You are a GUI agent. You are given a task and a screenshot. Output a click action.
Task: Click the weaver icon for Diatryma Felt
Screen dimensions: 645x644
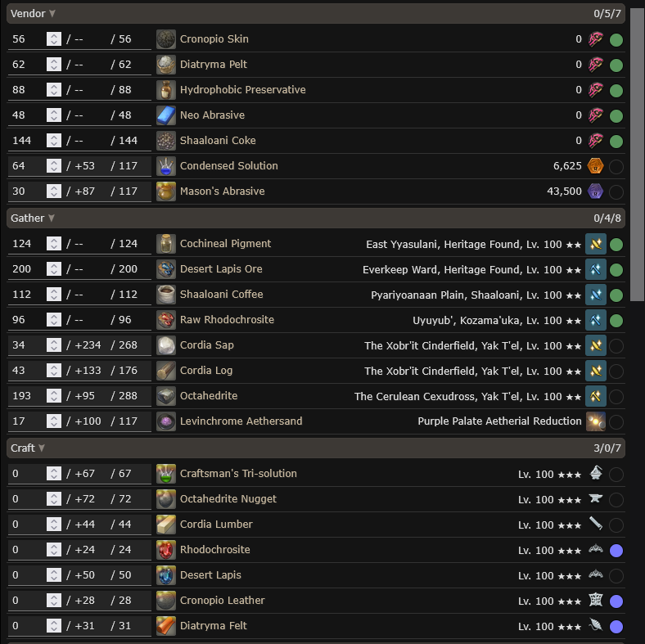[596, 625]
